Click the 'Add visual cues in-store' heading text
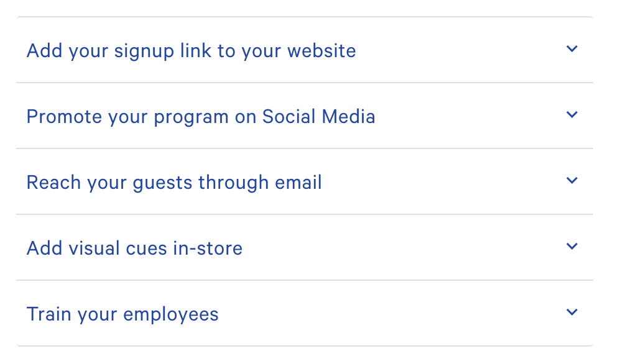The image size is (623, 364). (134, 248)
